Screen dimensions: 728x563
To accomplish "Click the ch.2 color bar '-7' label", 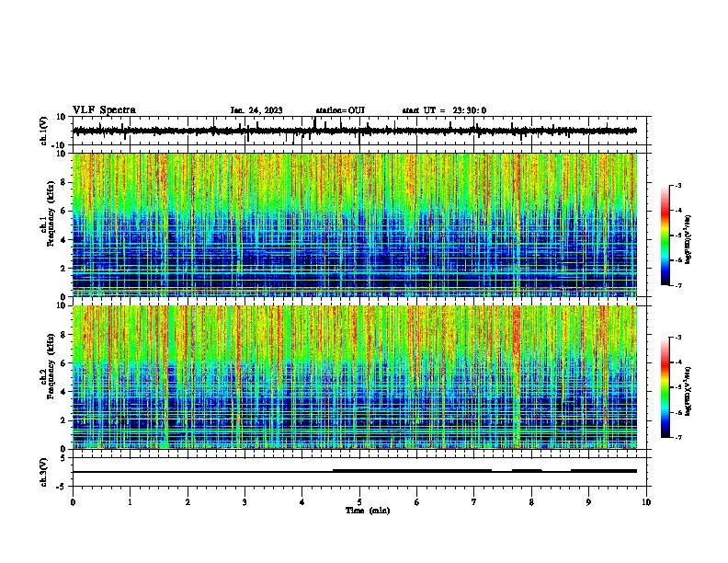I will click(x=677, y=437).
